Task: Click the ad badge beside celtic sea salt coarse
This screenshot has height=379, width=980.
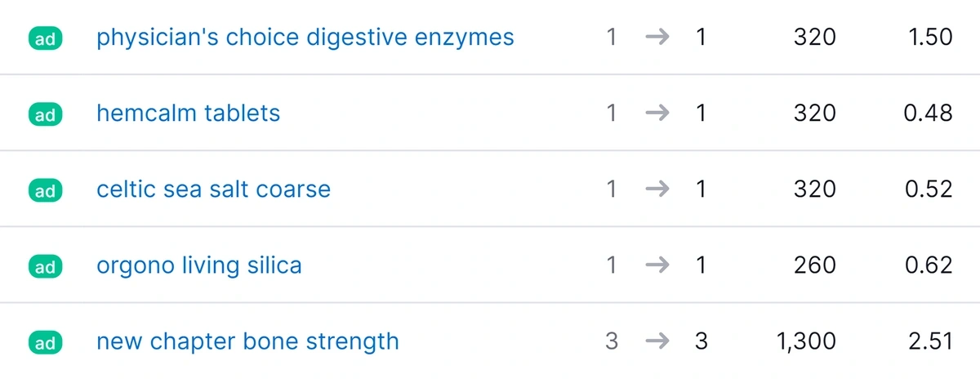Action: [x=46, y=190]
